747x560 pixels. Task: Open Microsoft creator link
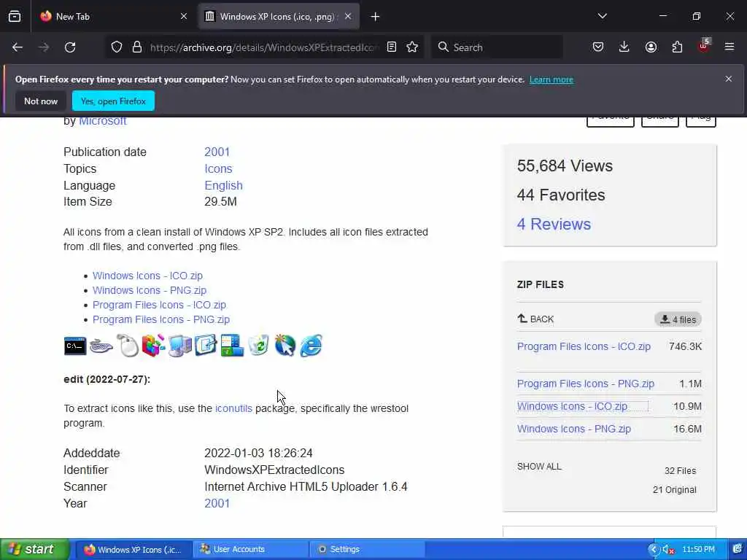pos(102,121)
